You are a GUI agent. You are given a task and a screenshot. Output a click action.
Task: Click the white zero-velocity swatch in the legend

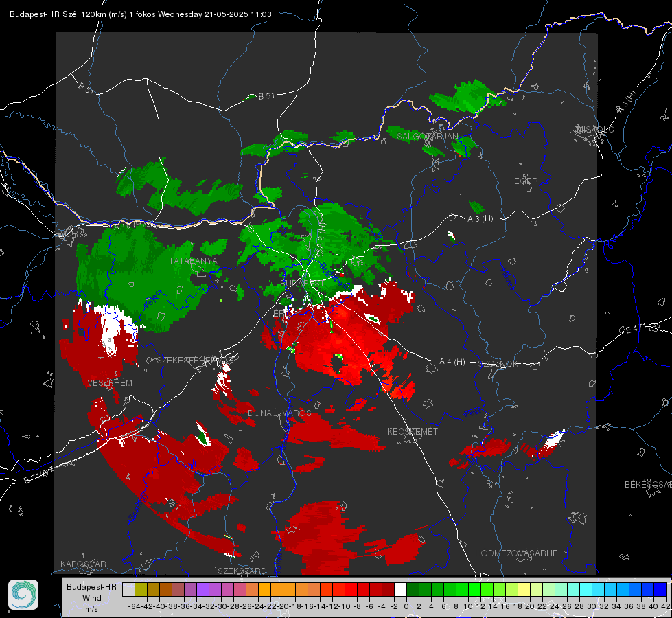[400, 589]
